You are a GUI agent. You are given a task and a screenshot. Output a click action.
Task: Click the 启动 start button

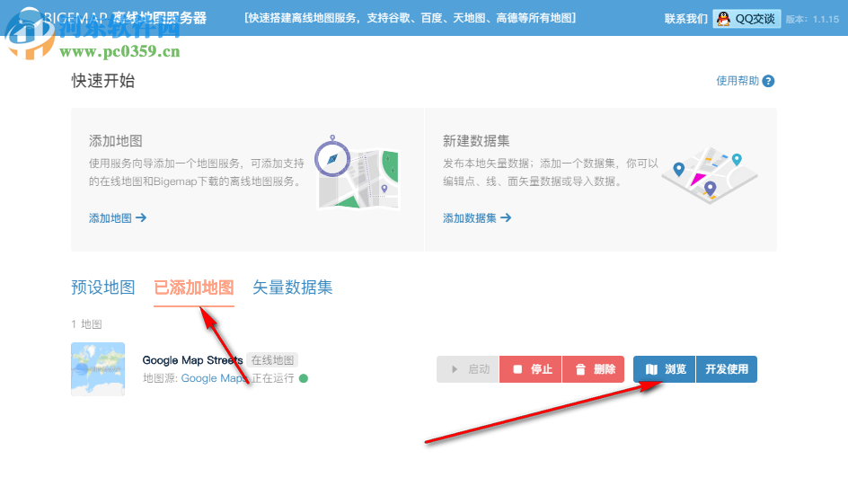click(468, 369)
